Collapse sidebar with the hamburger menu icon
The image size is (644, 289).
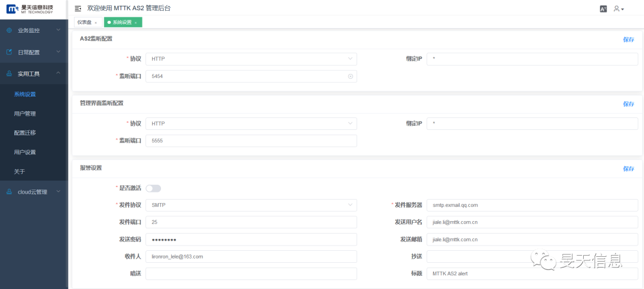(x=78, y=8)
